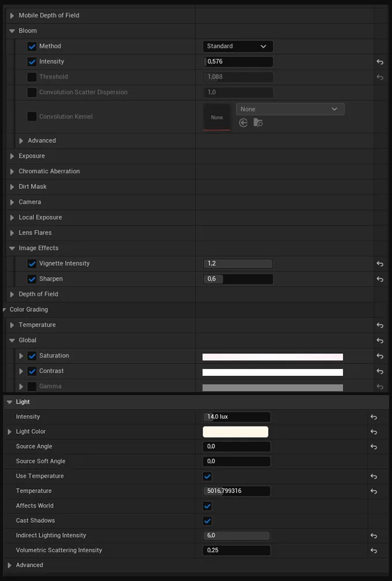Reset Bloom Threshold to default
The width and height of the screenshot is (392, 581).
pos(380,77)
